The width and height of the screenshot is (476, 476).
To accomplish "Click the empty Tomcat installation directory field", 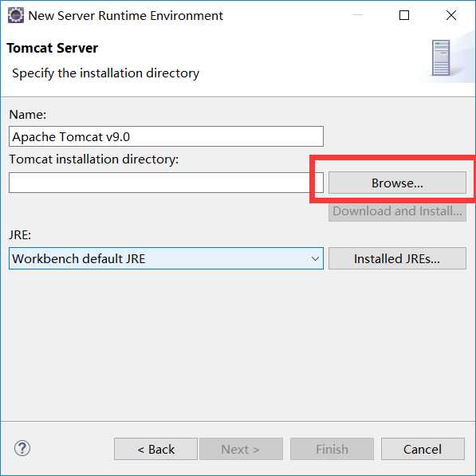I will pyautogui.click(x=166, y=183).
